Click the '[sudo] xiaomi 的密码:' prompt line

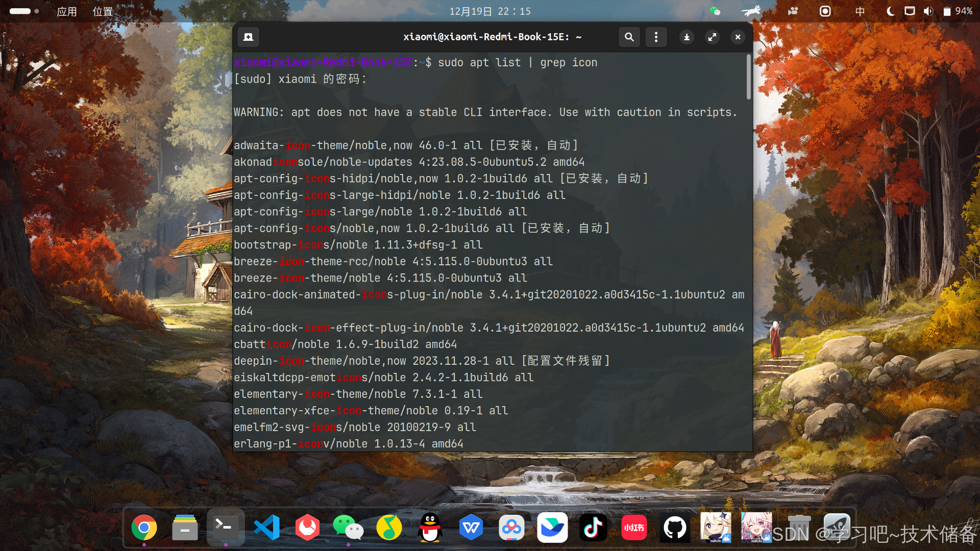(300, 79)
